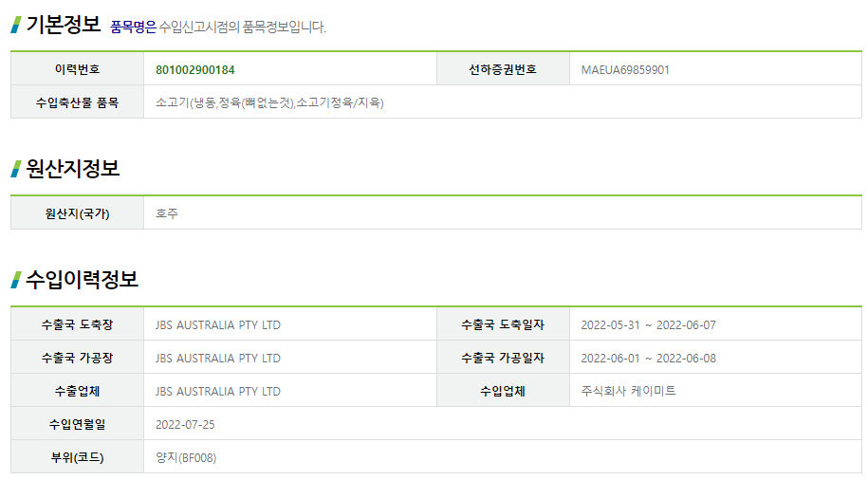Select the bill of lading value MAEUA69859901

coord(625,70)
